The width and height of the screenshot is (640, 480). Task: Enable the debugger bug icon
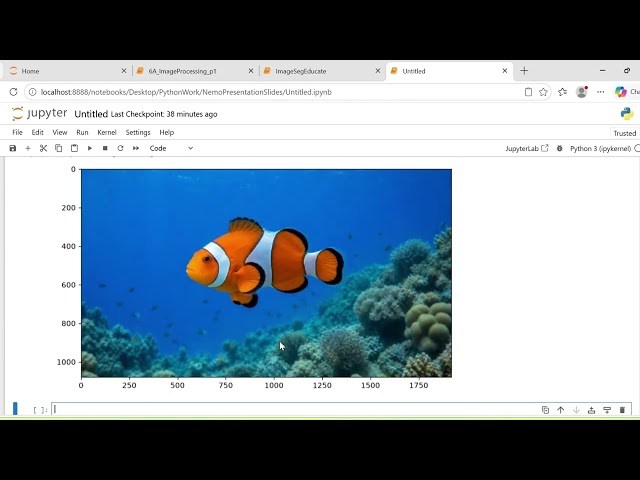[x=560, y=148]
